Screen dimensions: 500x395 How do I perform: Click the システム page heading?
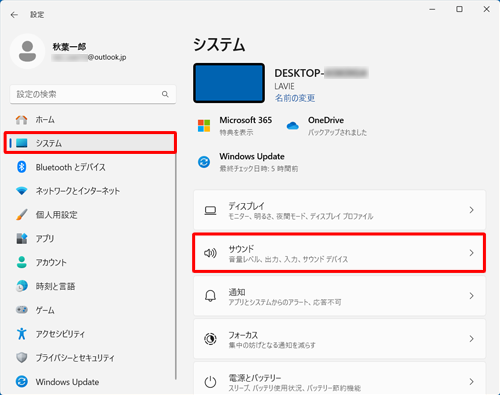click(219, 45)
